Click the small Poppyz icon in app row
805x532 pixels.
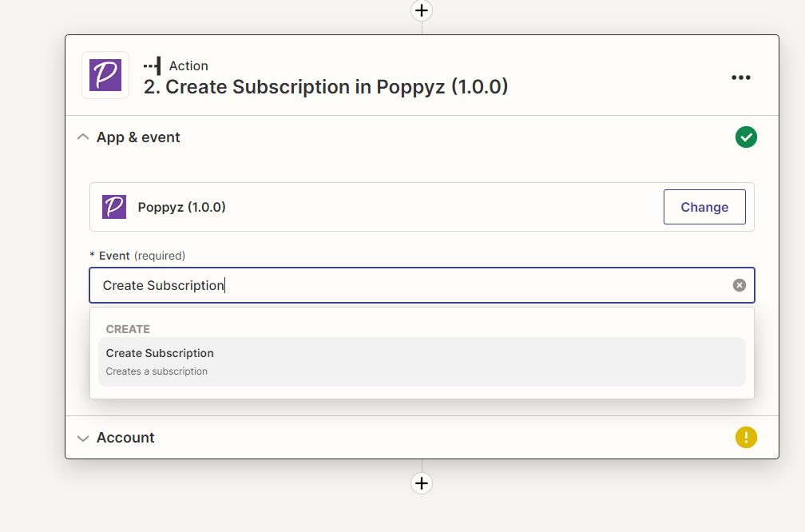[x=114, y=207]
